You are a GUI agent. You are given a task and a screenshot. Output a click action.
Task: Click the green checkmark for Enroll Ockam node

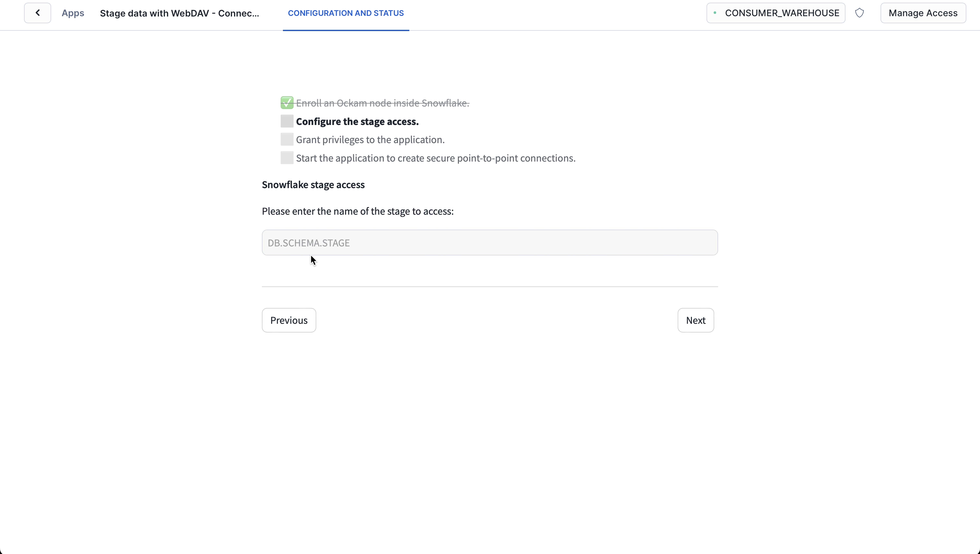pos(287,103)
